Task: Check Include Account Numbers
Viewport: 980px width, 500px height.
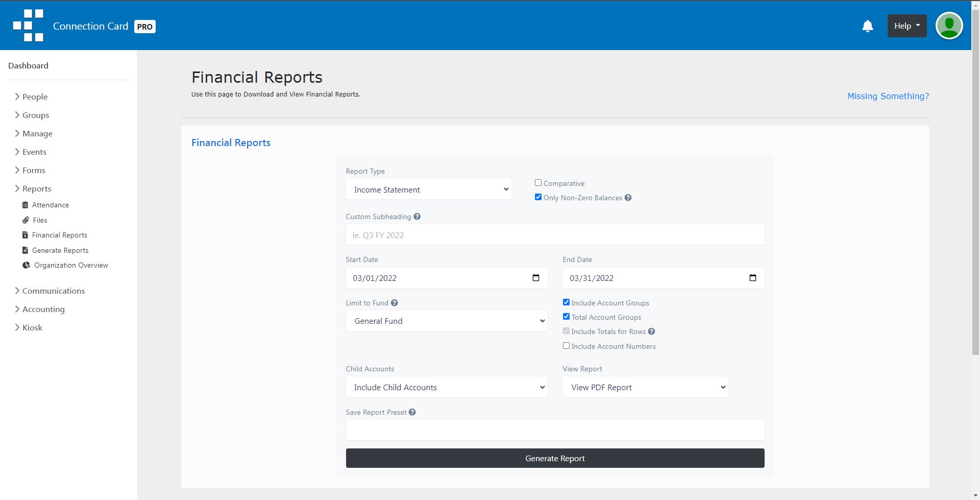Action: (x=566, y=345)
